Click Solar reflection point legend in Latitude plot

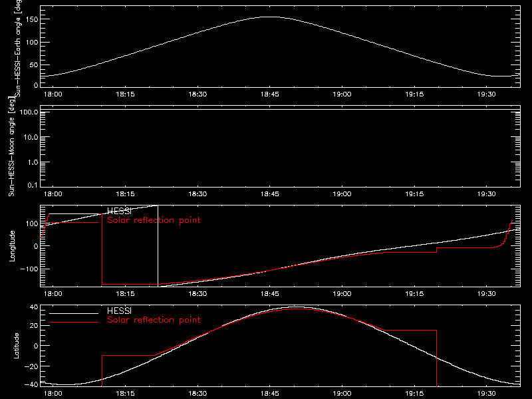tap(154, 320)
